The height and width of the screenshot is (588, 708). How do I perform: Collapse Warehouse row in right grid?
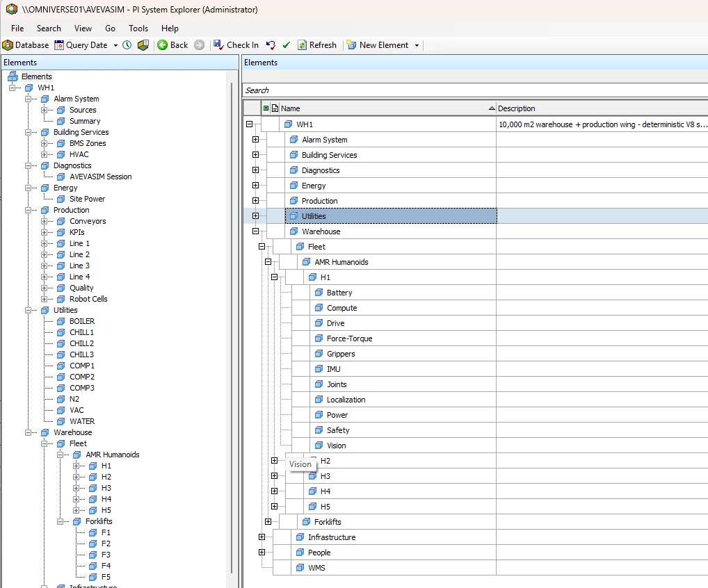(255, 231)
